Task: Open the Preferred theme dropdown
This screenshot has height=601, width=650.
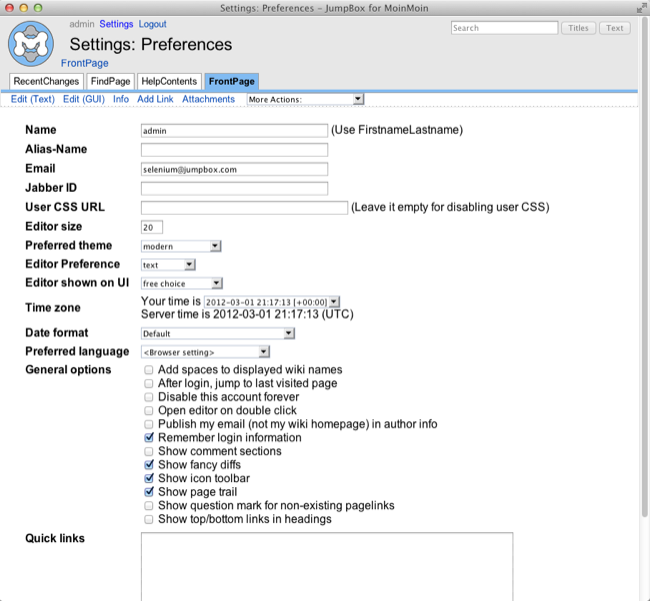Action: pos(181,246)
